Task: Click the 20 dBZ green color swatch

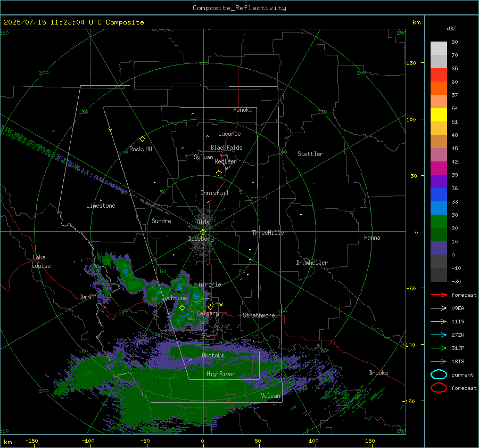Action: (439, 222)
